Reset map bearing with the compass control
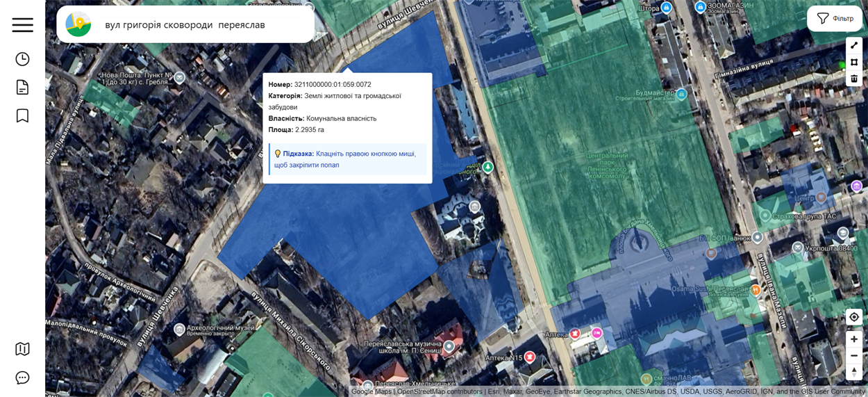 854,372
